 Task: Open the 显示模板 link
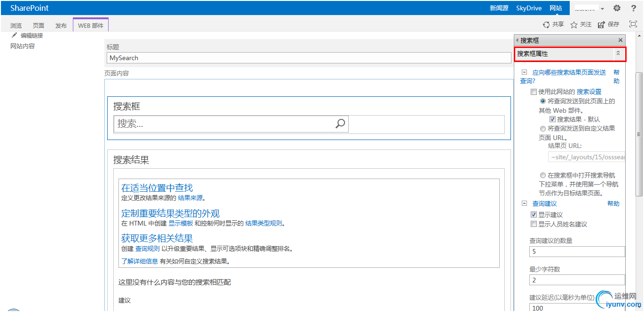181,223
